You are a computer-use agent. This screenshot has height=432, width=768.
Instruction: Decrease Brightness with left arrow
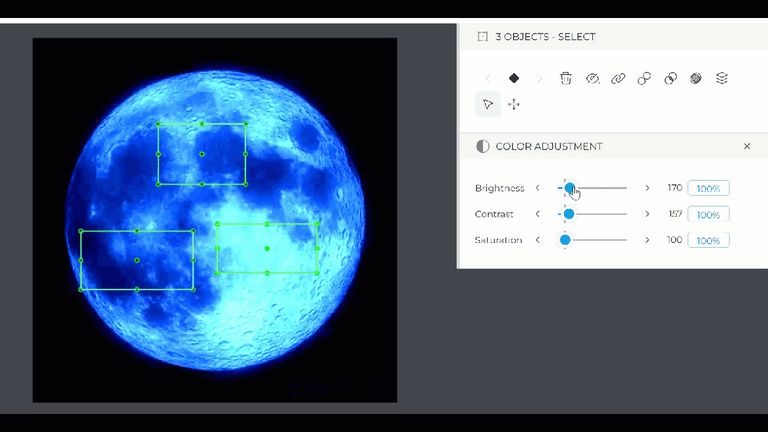(x=538, y=188)
